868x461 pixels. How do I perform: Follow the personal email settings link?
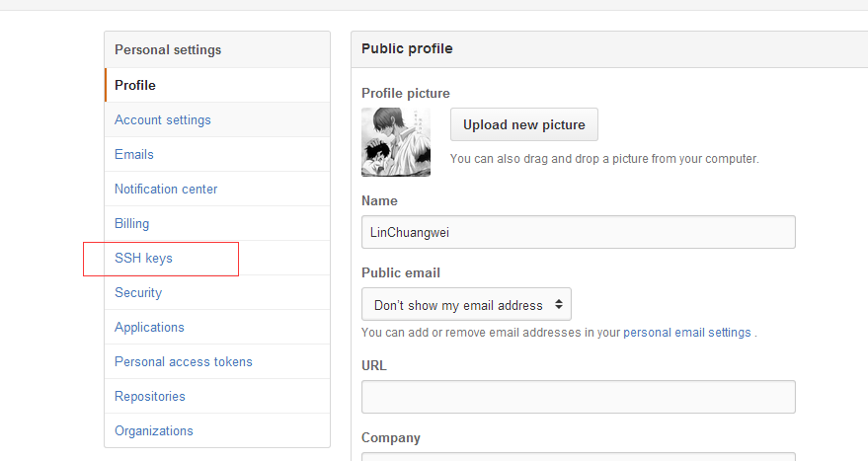tap(687, 333)
